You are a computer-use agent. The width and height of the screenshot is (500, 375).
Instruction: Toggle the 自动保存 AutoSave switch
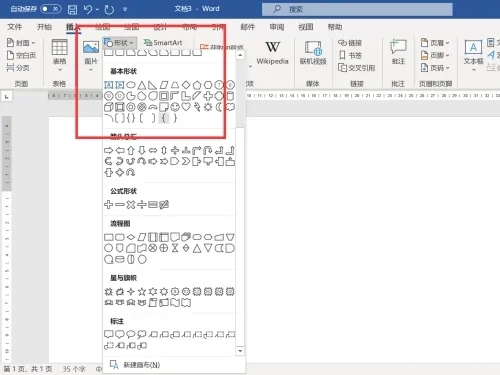[51, 9]
